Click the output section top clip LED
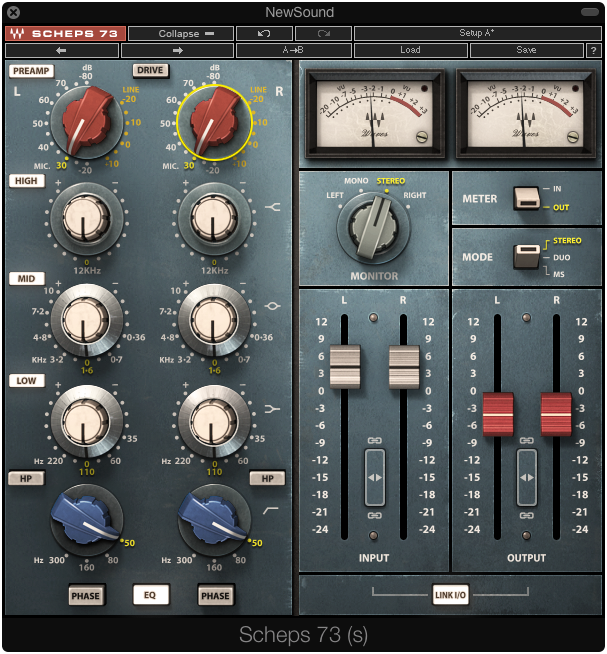The width and height of the screenshot is (607, 654). pyautogui.click(x=526, y=318)
